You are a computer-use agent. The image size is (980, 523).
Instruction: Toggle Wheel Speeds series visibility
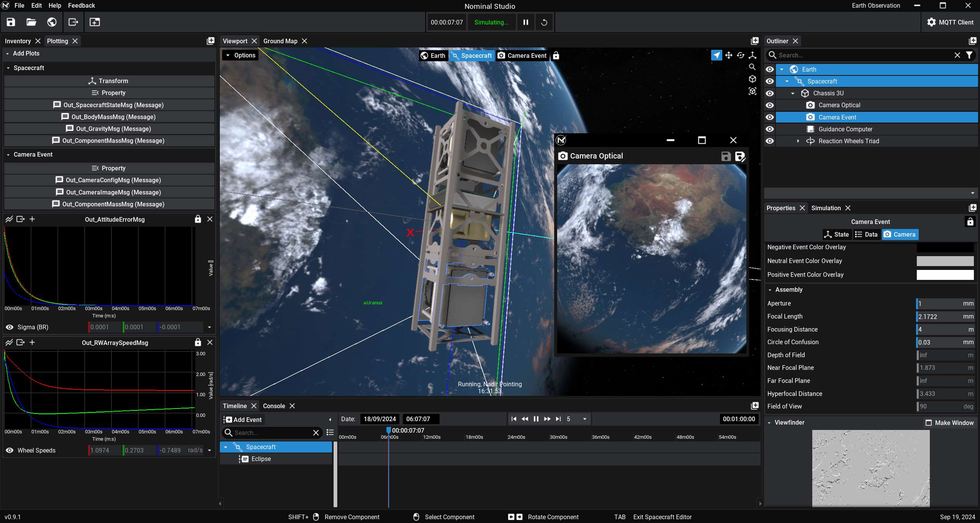[x=10, y=451]
